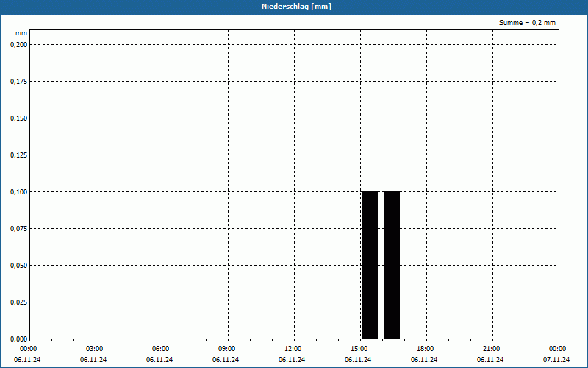Click the 18:00 time axis label
Screen dimensions: 588x368
click(x=426, y=349)
